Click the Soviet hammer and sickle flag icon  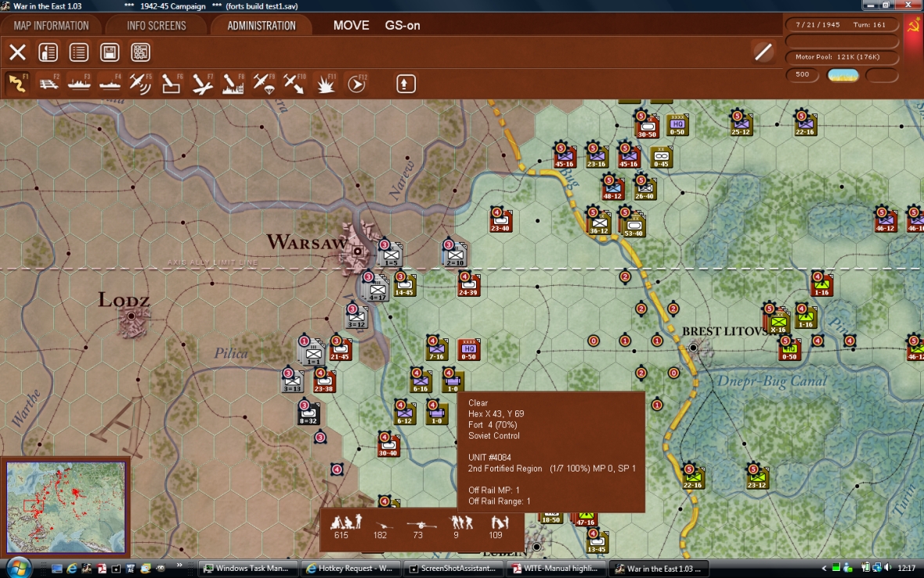coord(913,26)
